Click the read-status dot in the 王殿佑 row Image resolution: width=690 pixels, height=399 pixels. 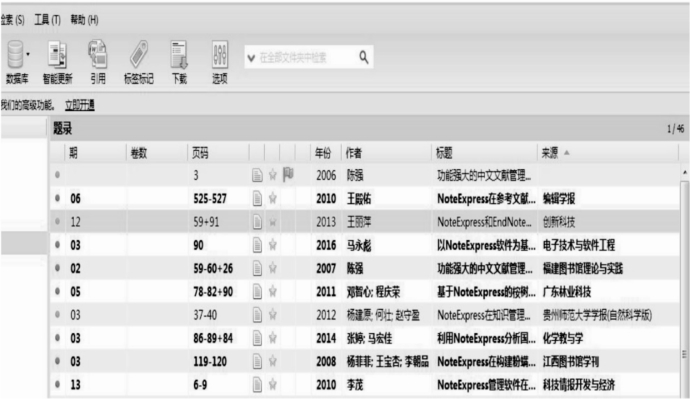coord(58,198)
